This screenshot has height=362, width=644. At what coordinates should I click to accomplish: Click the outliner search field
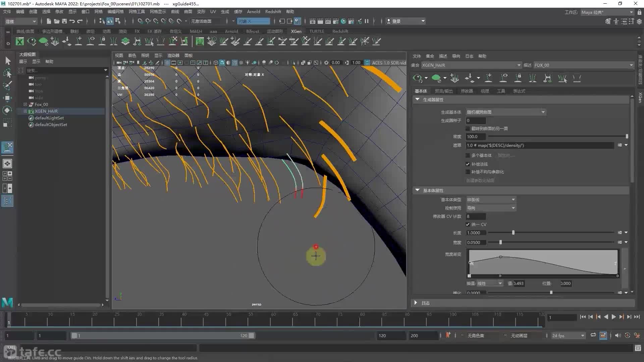click(x=65, y=70)
